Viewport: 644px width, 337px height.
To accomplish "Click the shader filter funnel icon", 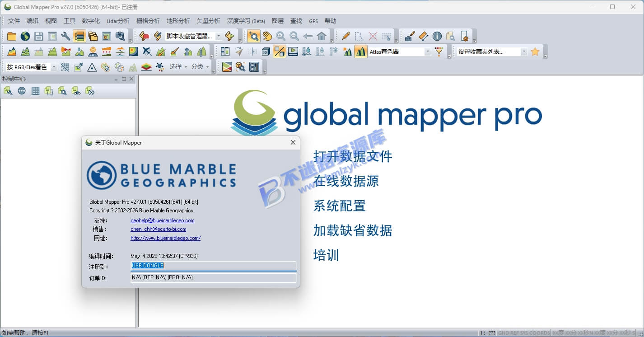I will pyautogui.click(x=439, y=51).
